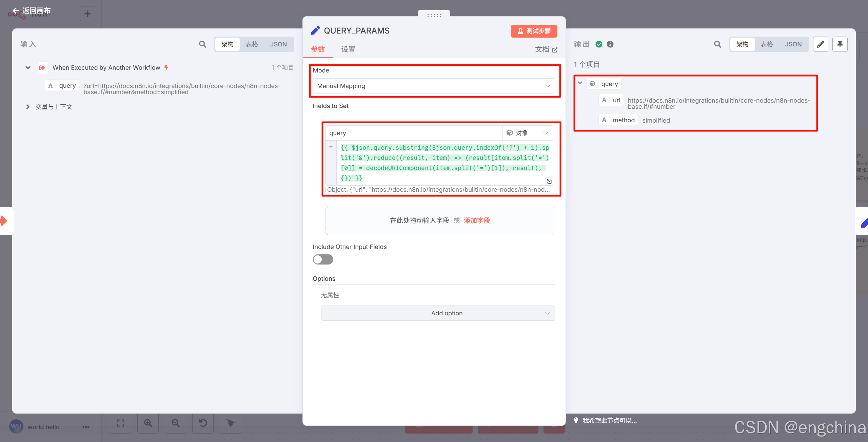
Task: Open the 对象 field type dropdown
Action: point(527,133)
